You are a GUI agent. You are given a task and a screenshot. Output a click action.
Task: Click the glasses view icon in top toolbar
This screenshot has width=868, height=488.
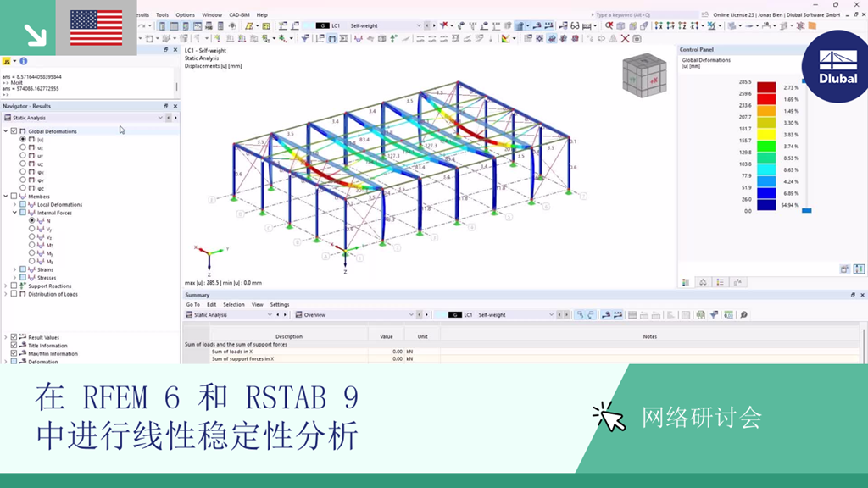point(576,25)
